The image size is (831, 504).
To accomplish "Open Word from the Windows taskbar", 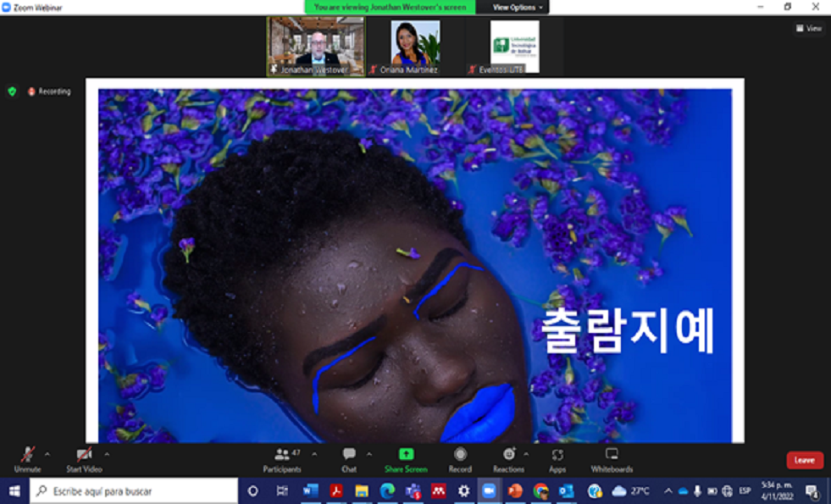I will (x=311, y=491).
